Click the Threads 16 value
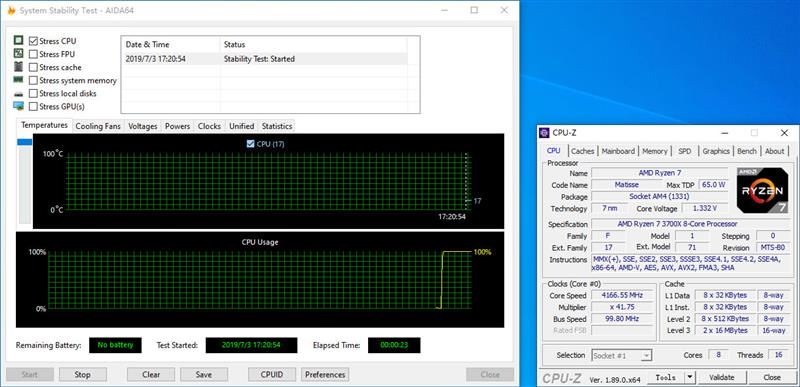Screen dimensions: 800x387 click(778, 355)
